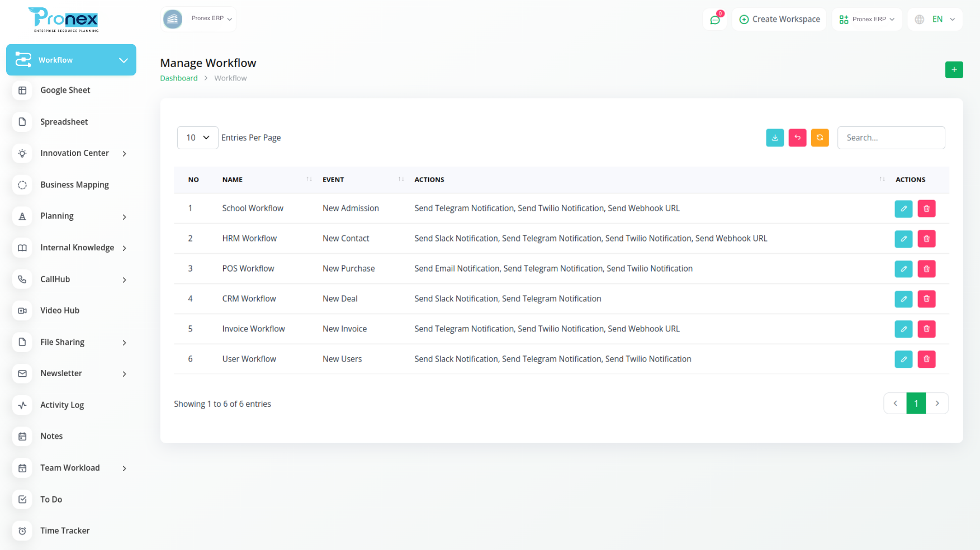Viewport: 980px width, 550px height.
Task: Click the previous page arrow
Action: point(895,404)
